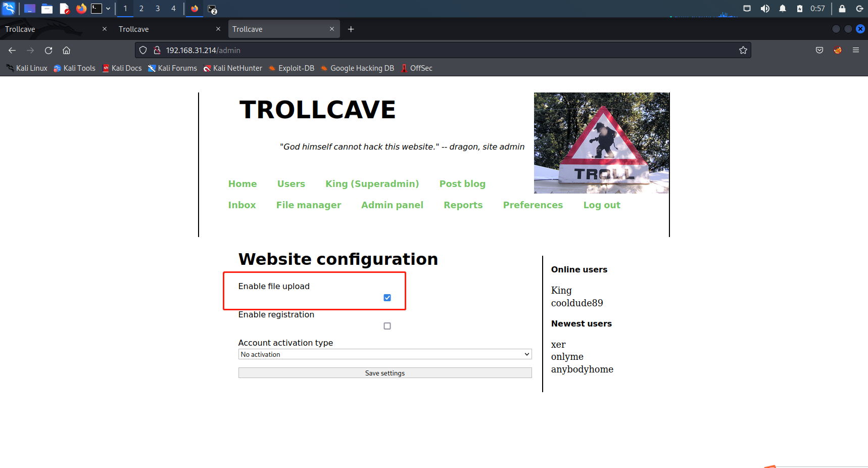This screenshot has height=468, width=868.
Task: Open the Pocket save icon
Action: click(x=819, y=50)
